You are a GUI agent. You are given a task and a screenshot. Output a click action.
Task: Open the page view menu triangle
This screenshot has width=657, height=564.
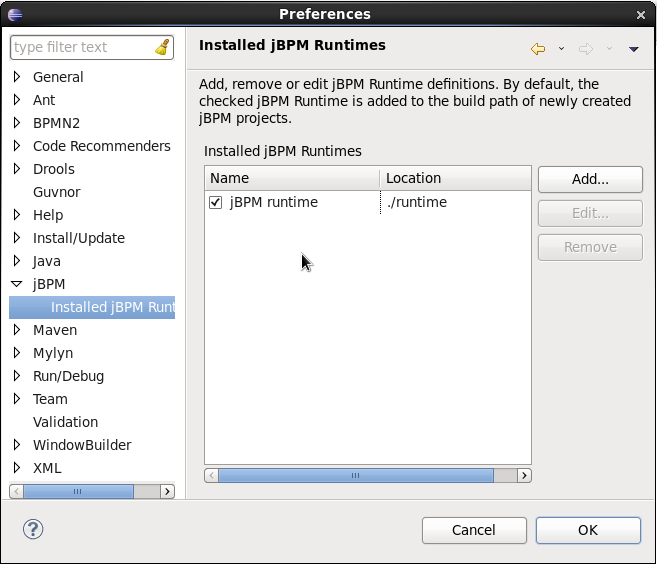[633, 48]
